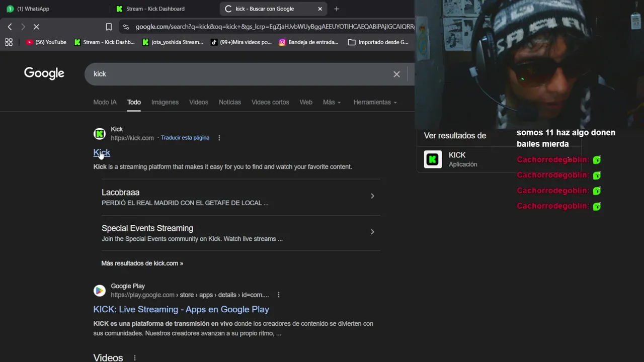Click the https://kick.com URL text
Image resolution: width=644 pixels, height=362 pixels.
click(x=132, y=138)
